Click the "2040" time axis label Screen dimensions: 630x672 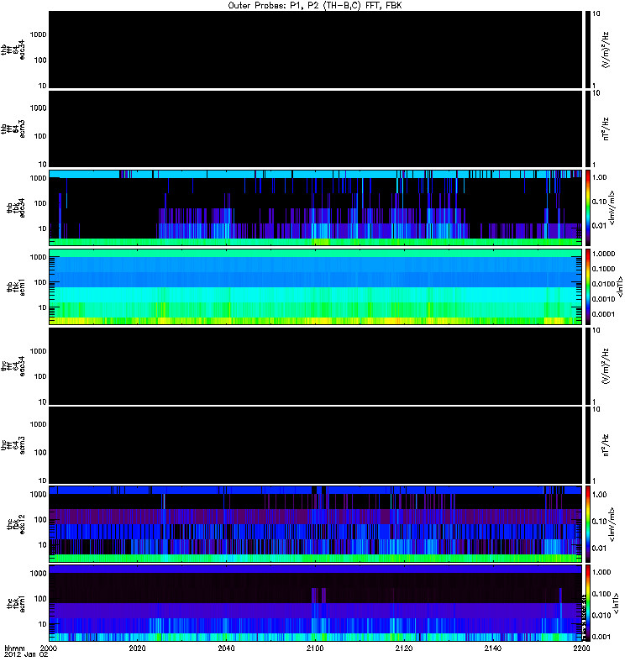[226, 648]
